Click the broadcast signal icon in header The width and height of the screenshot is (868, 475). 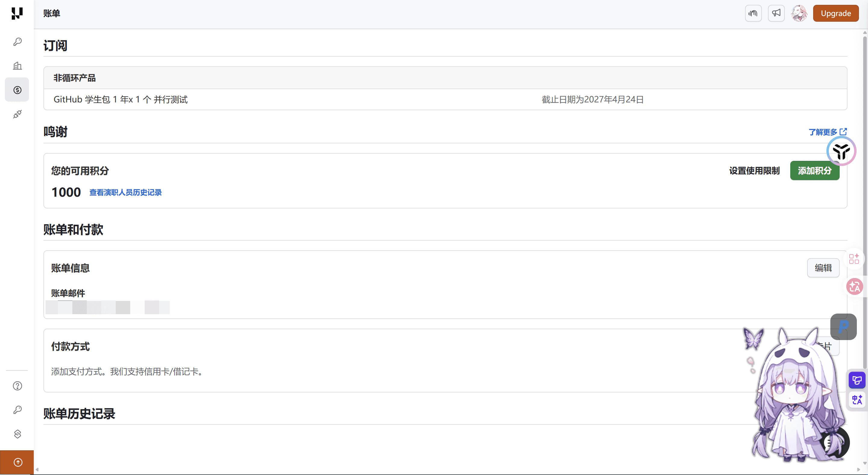coord(753,13)
